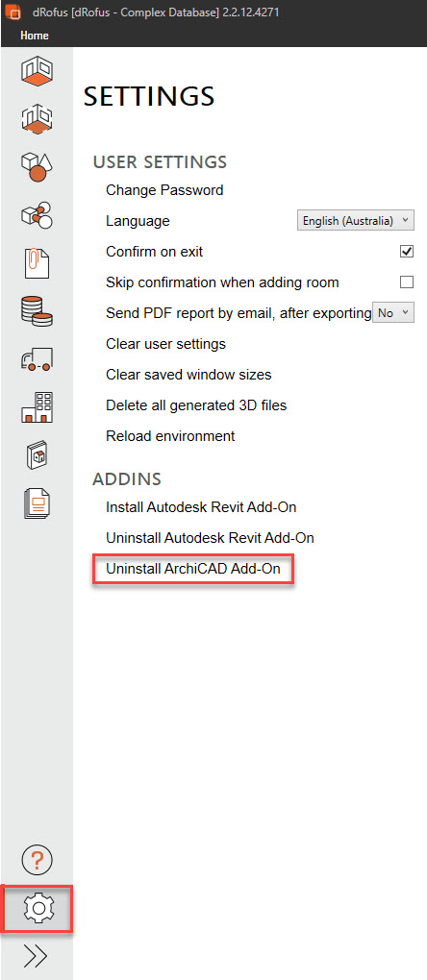This screenshot has width=427, height=980.
Task: Open the settings gear icon
Action: (38, 909)
